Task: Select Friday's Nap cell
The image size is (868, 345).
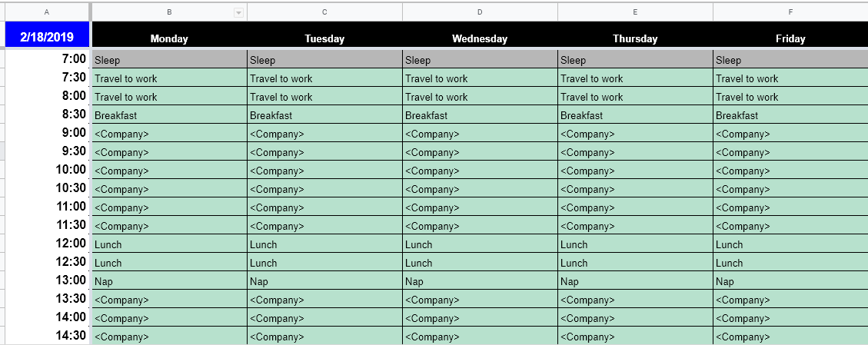Action: tap(790, 281)
